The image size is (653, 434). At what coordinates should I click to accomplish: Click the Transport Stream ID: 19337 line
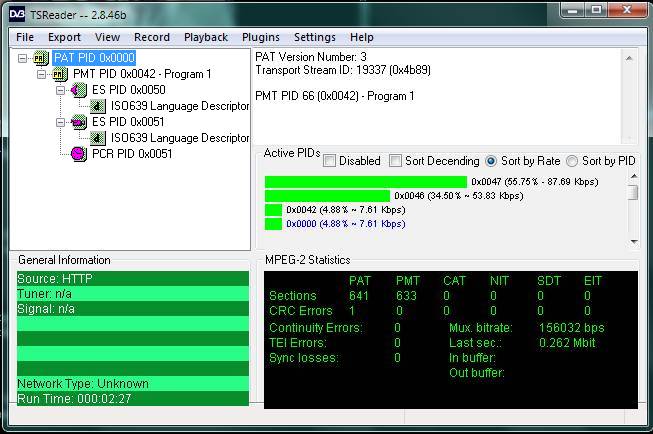click(x=343, y=70)
